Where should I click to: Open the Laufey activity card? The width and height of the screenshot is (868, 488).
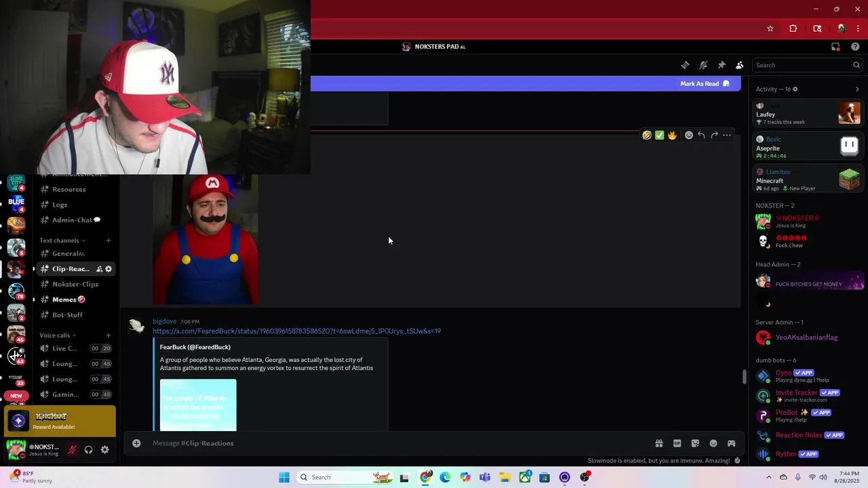point(808,113)
